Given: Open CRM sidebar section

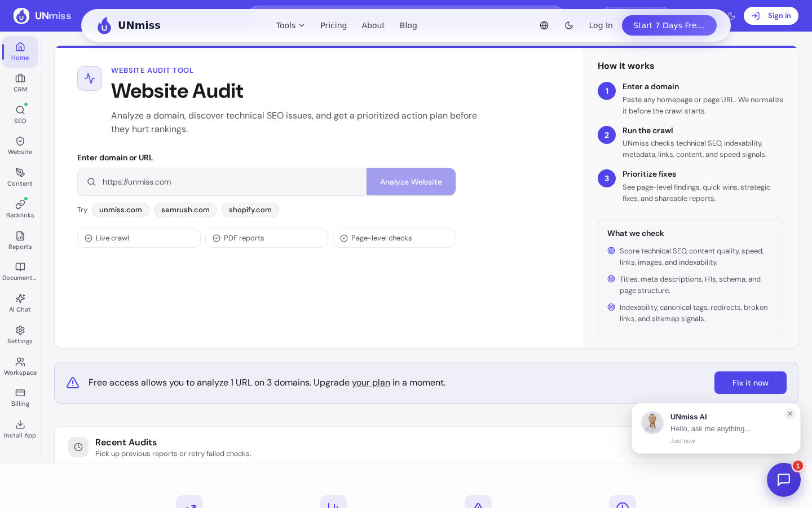Looking at the screenshot, I should click(20, 83).
